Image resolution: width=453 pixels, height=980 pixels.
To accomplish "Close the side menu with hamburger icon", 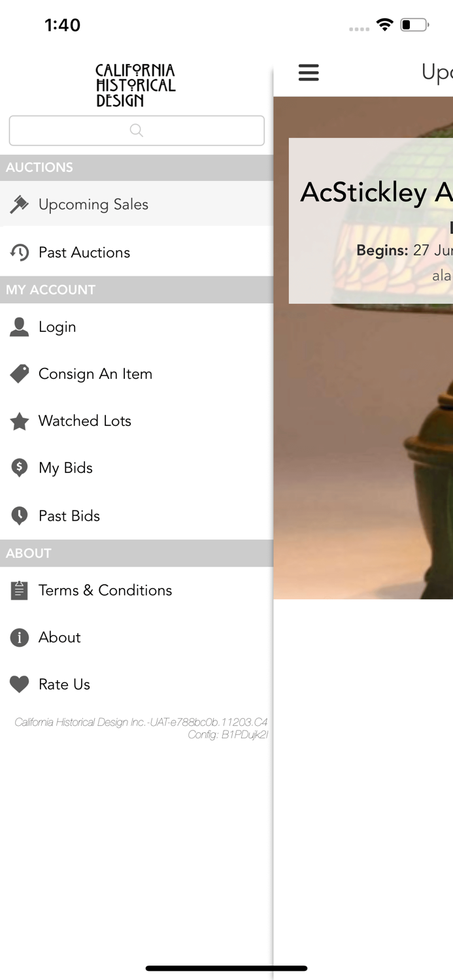I will coord(309,73).
